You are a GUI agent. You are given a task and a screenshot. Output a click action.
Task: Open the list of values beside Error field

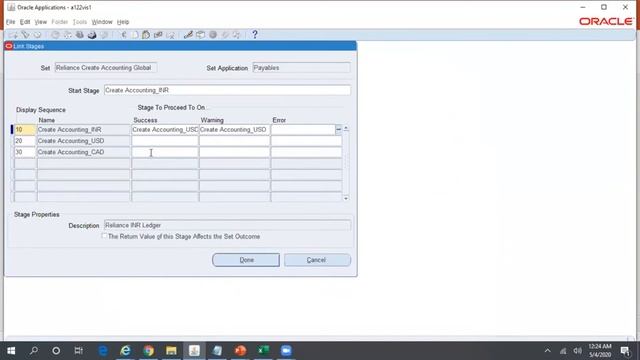(338, 129)
